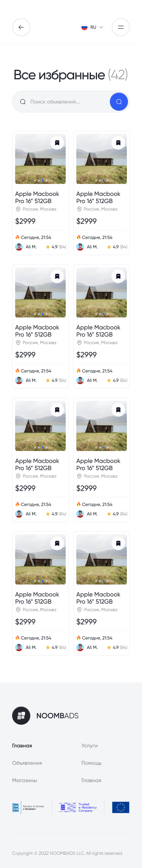Click the Republic of Estonia e-Residency logo
The height and width of the screenshot is (868, 142).
click(x=28, y=808)
